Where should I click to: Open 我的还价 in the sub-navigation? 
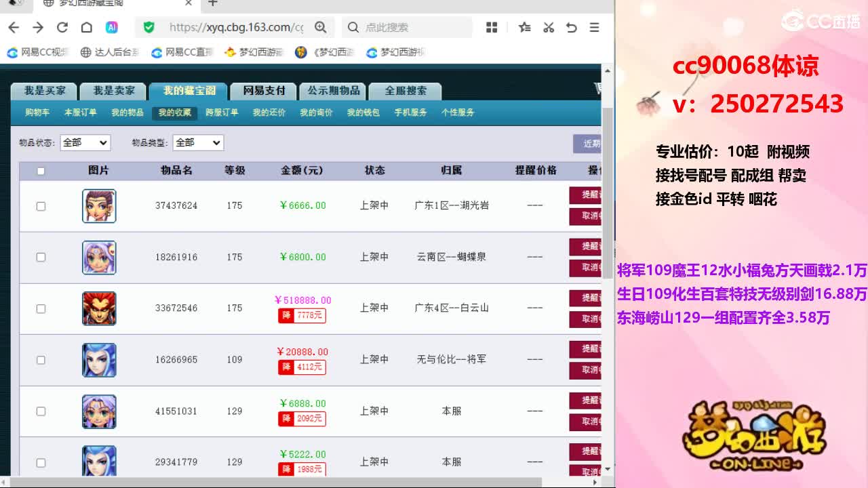pos(269,113)
